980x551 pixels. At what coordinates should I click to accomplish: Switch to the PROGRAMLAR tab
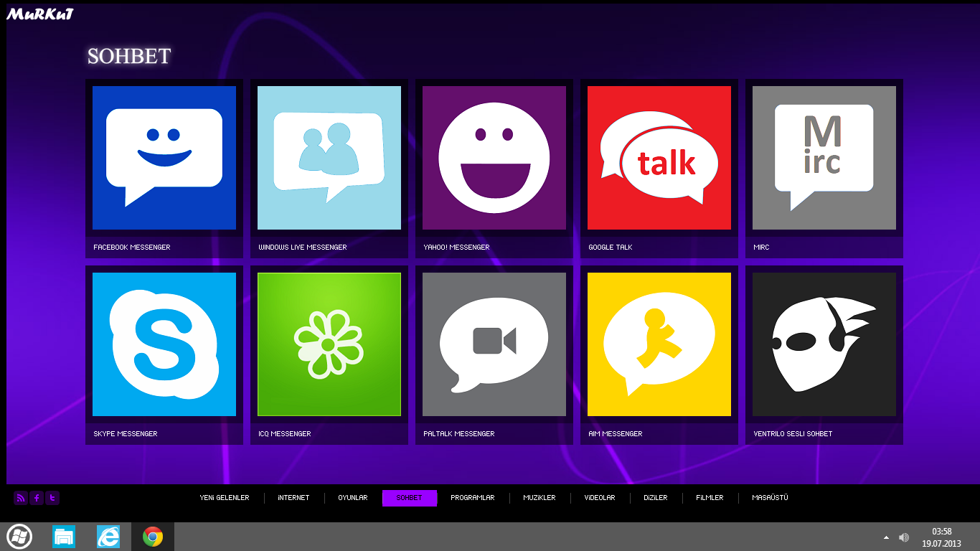pos(473,498)
